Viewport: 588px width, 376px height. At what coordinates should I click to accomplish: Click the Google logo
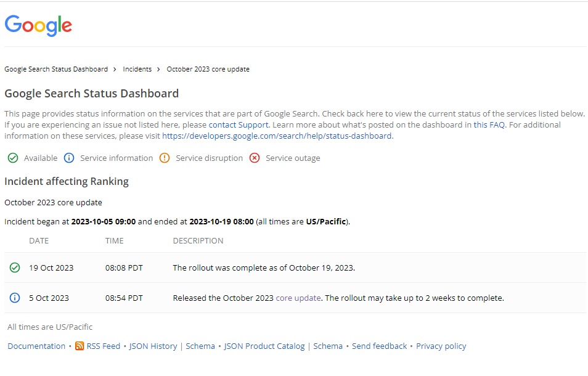[x=38, y=25]
